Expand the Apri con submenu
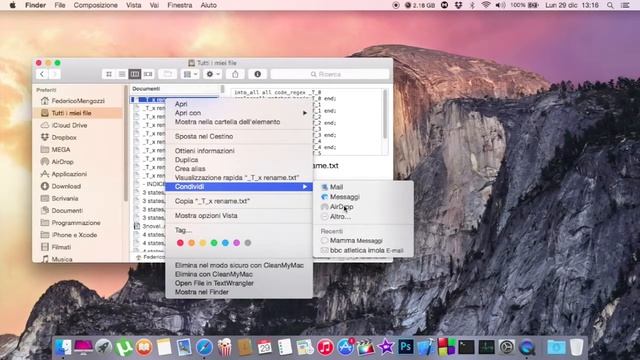Viewport: 640px width, 360px height. pos(239,113)
